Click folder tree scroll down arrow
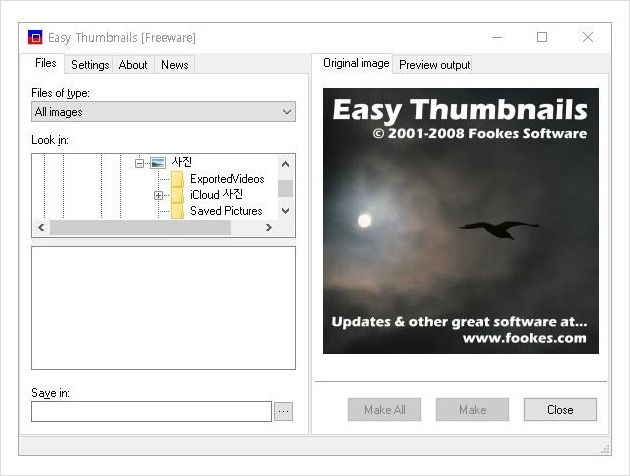 coord(286,211)
